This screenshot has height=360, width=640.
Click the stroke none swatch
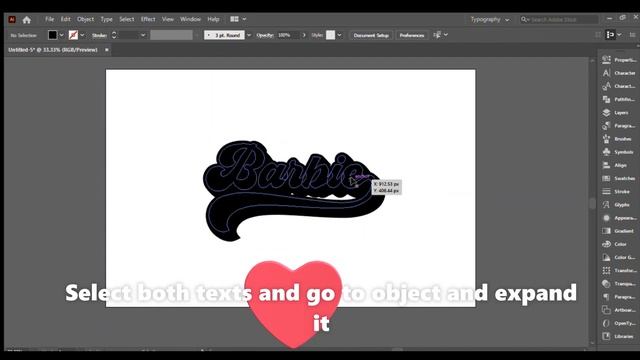click(x=73, y=35)
